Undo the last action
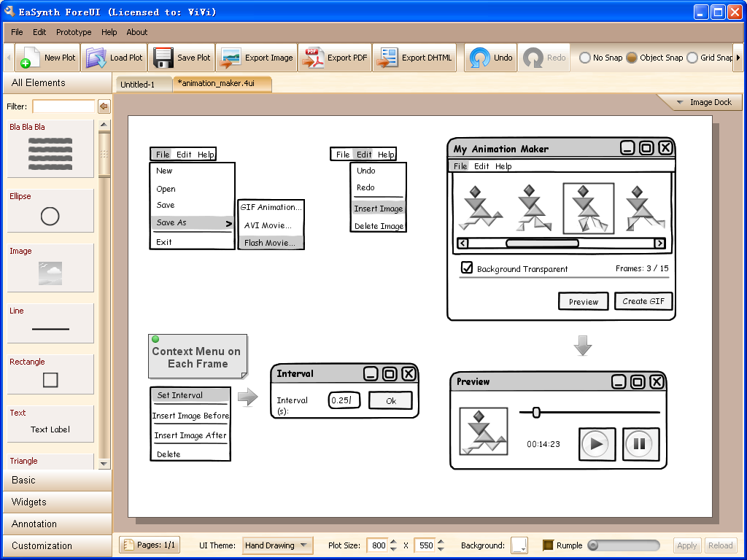Screen dimensions: 747x560 click(479, 58)
